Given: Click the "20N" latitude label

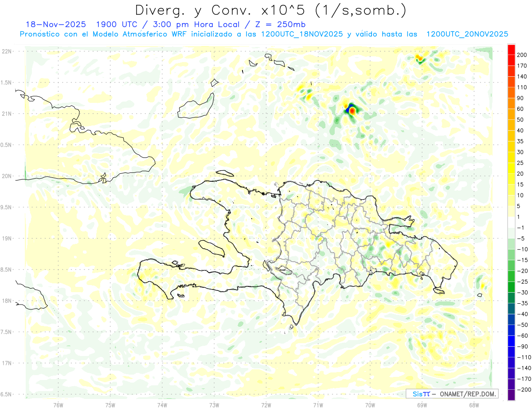Looking at the screenshot, I should tap(7, 176).
